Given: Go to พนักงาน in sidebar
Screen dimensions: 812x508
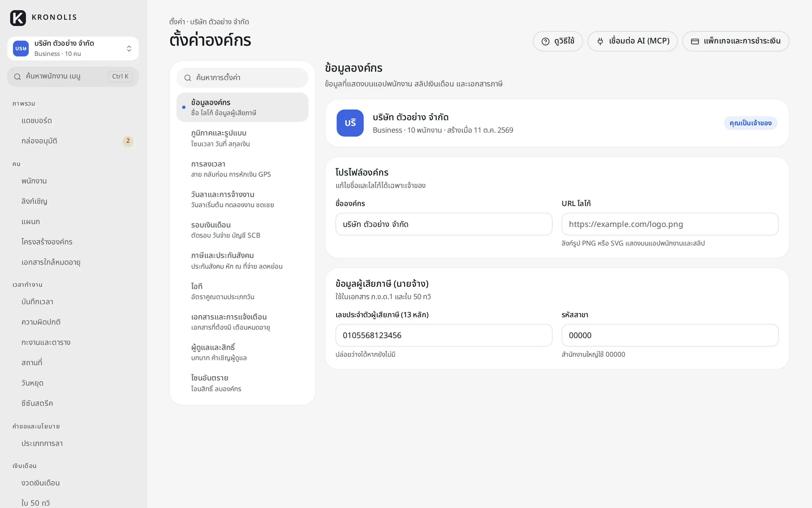Looking at the screenshot, I should (x=73, y=181).
